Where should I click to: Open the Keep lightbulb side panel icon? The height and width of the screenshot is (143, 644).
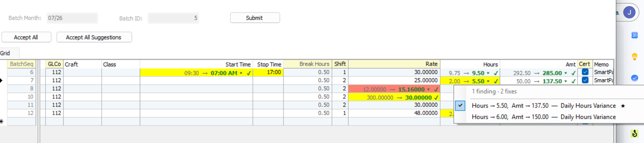coord(634,57)
